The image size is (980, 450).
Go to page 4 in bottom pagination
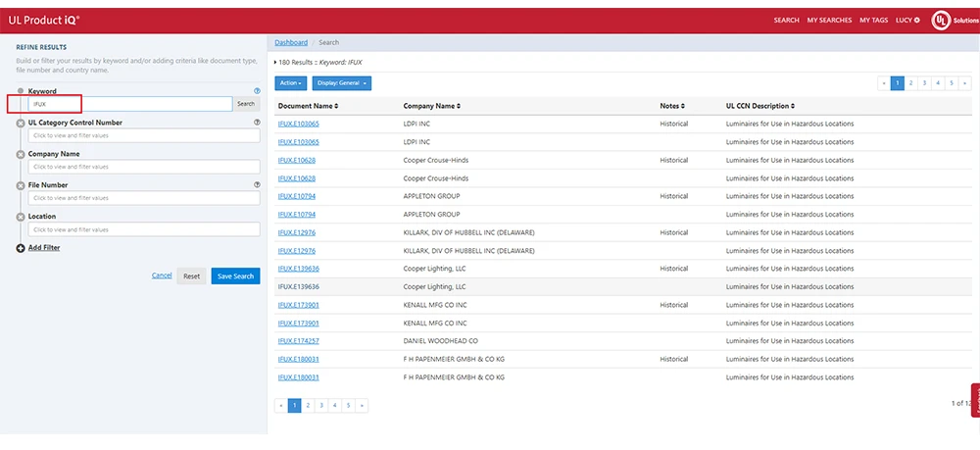pos(335,406)
